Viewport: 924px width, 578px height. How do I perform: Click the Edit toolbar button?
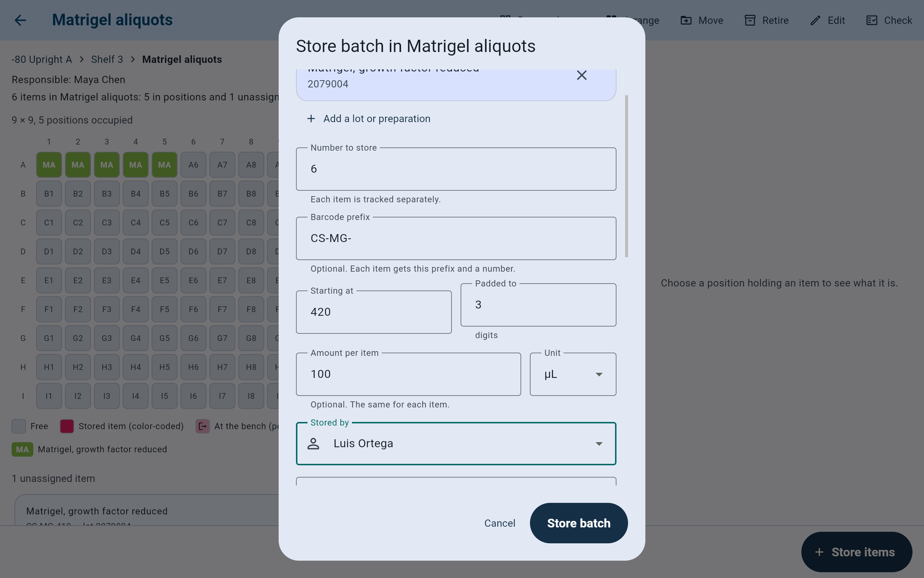tap(827, 20)
